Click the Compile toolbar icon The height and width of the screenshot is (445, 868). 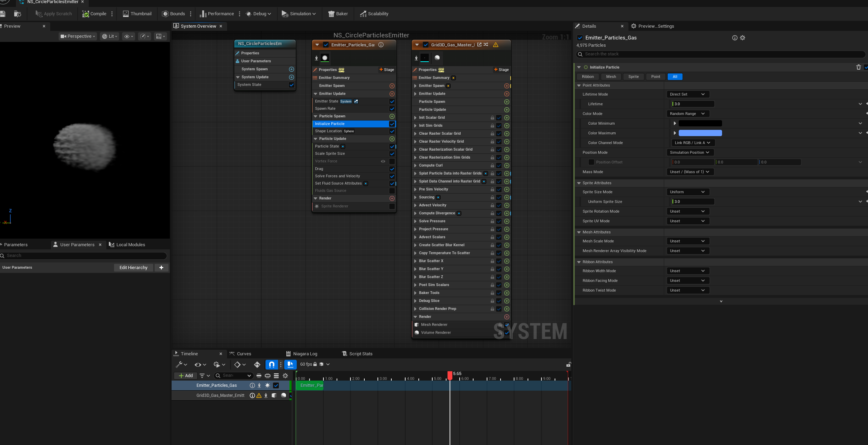pos(86,14)
